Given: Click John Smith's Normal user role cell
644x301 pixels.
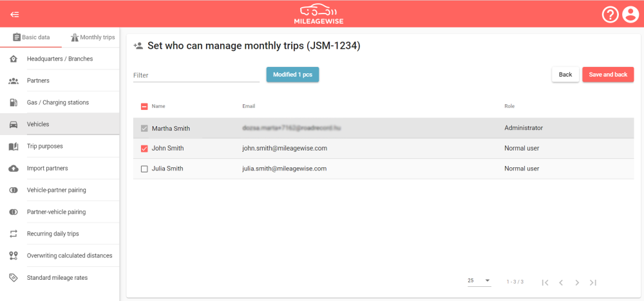Looking at the screenshot, I should 522,149.
